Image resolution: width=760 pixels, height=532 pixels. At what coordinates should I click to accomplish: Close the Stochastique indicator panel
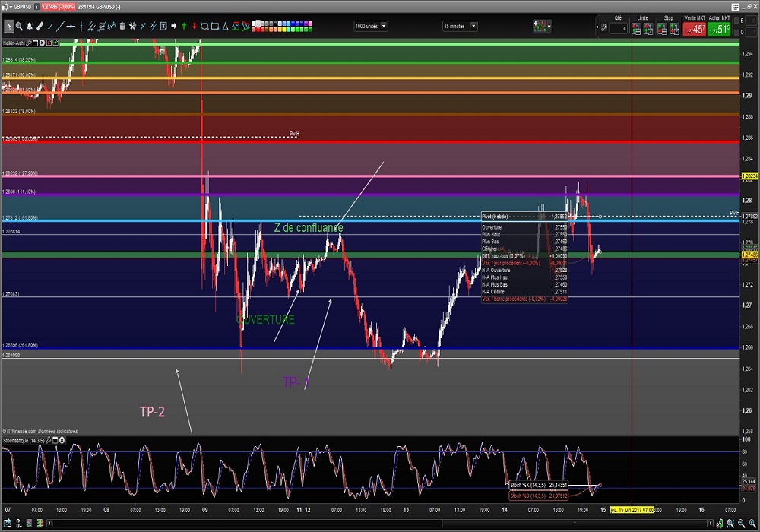click(62, 441)
